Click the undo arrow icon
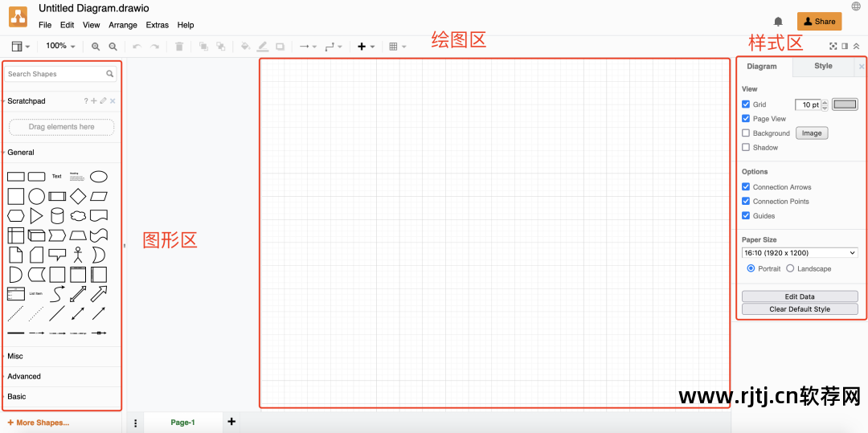 point(137,47)
